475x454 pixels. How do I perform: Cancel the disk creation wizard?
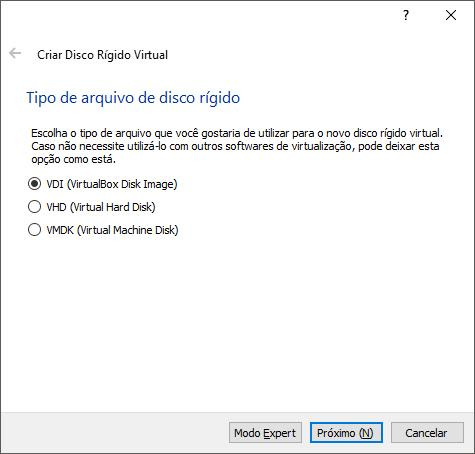click(427, 433)
